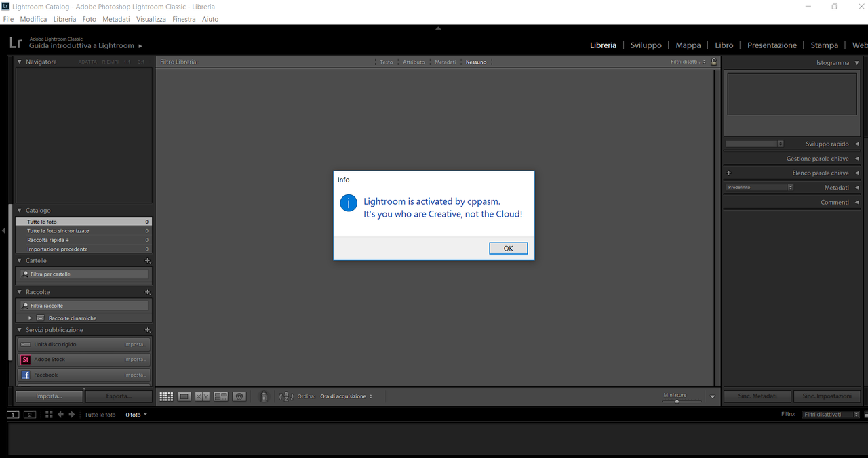Image resolution: width=868 pixels, height=458 pixels.
Task: Open People face view
Action: point(239,396)
